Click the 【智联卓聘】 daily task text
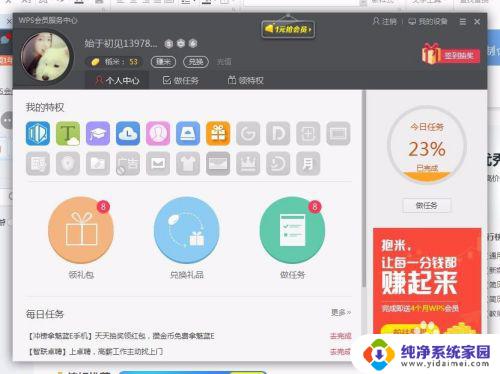 (96, 351)
